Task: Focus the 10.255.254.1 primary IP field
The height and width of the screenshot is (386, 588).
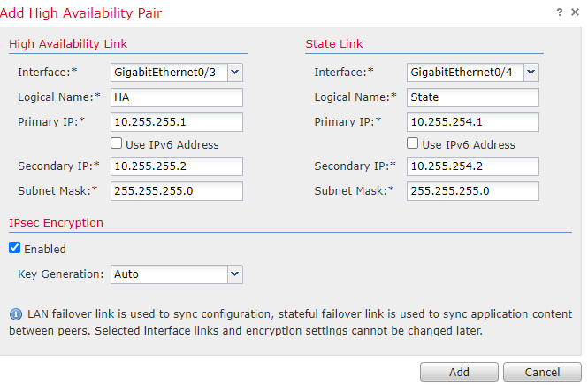Action: (x=473, y=121)
